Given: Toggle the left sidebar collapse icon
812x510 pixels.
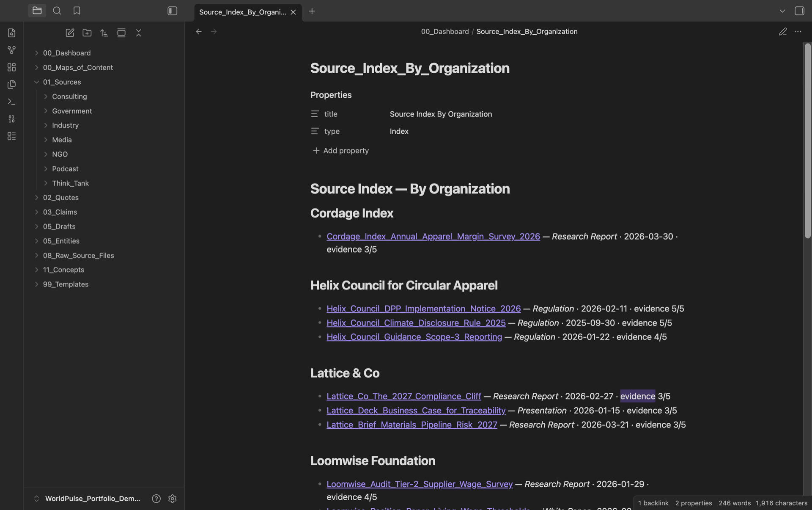Looking at the screenshot, I should pyautogui.click(x=172, y=11).
